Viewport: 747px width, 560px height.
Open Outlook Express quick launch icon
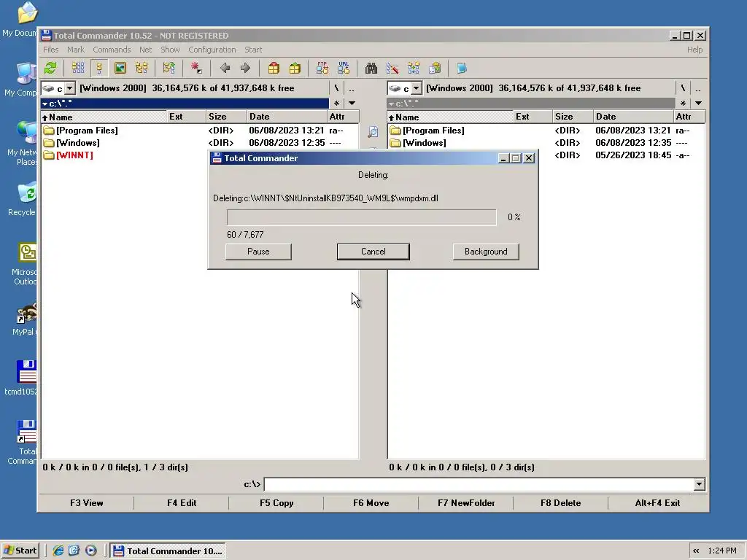(x=74, y=551)
